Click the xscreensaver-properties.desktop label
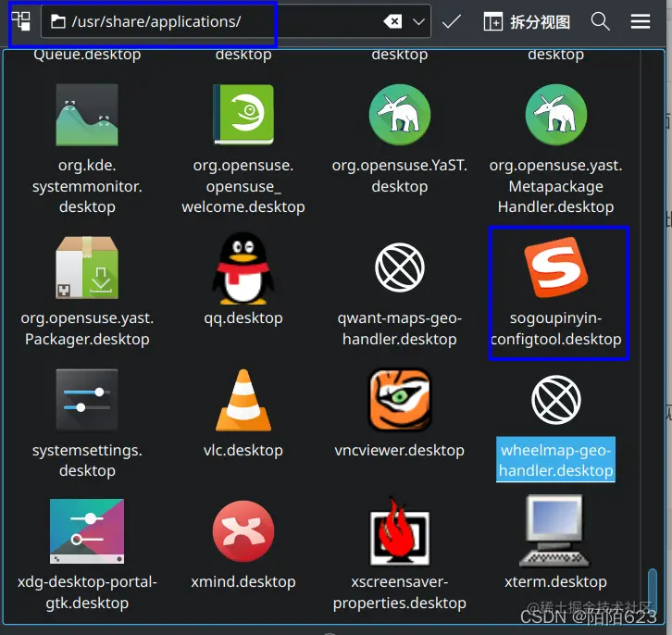Screen dimensions: 672x635 tap(400, 592)
